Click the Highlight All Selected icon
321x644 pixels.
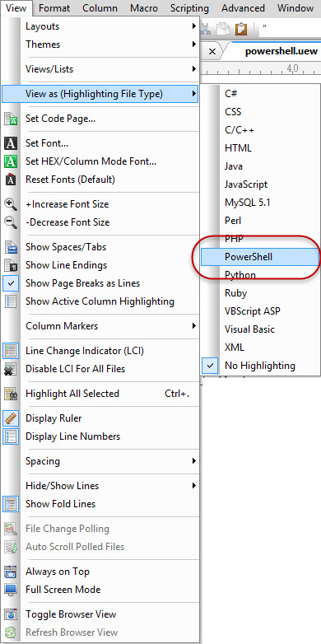pos(10,394)
